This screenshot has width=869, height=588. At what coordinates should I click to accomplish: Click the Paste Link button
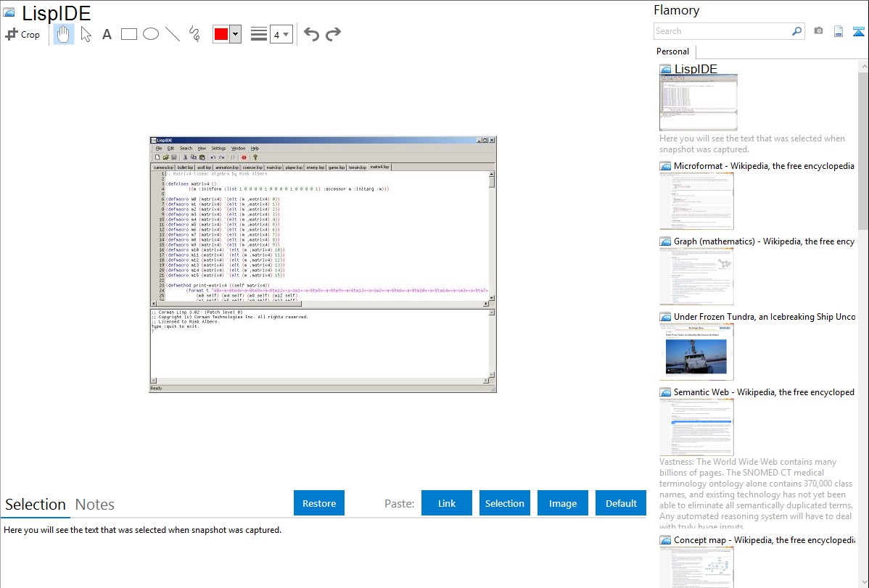(447, 503)
